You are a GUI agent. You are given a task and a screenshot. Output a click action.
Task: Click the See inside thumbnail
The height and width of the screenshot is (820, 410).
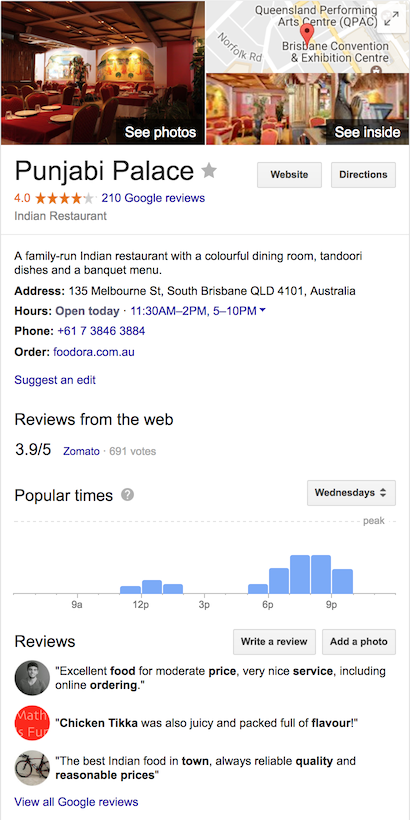[308, 109]
